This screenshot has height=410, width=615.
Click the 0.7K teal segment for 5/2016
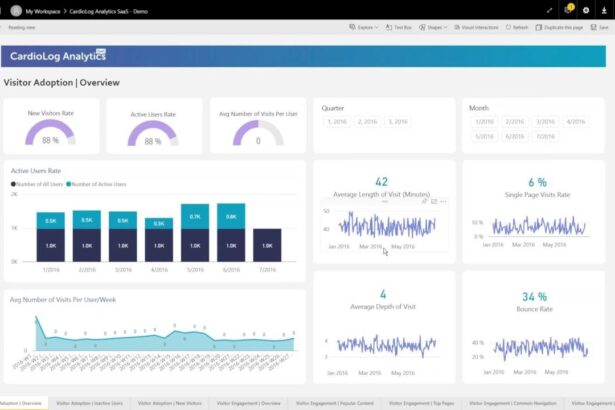[195, 217]
